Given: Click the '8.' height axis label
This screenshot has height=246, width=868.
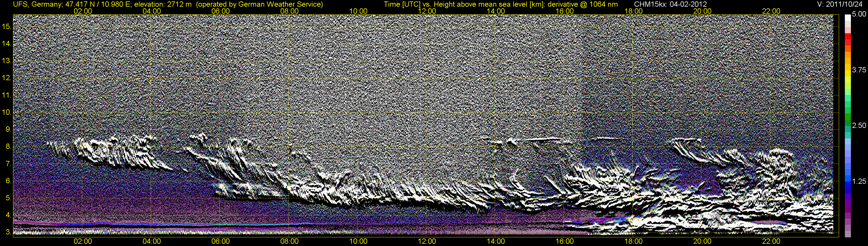Looking at the screenshot, I should coord(9,147).
